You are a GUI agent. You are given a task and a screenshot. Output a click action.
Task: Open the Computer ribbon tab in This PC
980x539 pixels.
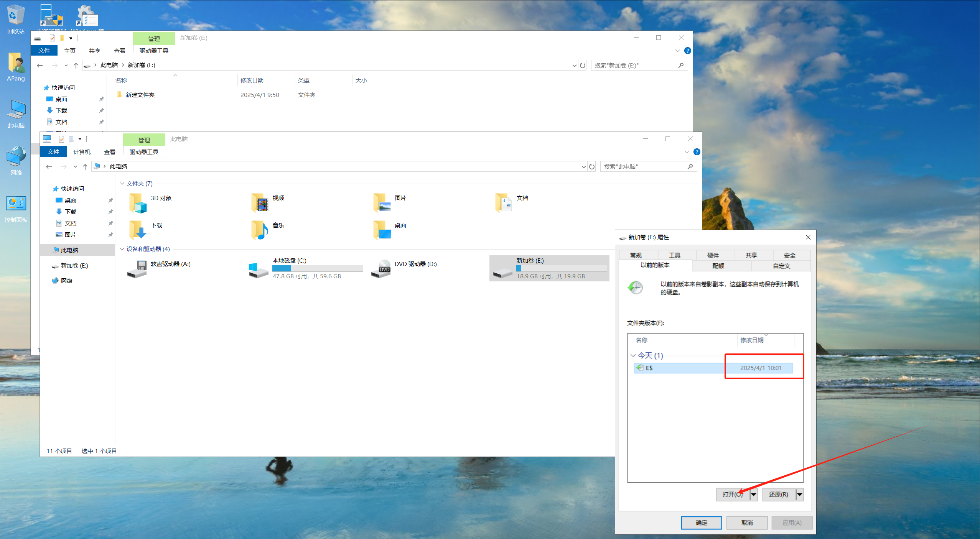click(x=82, y=152)
